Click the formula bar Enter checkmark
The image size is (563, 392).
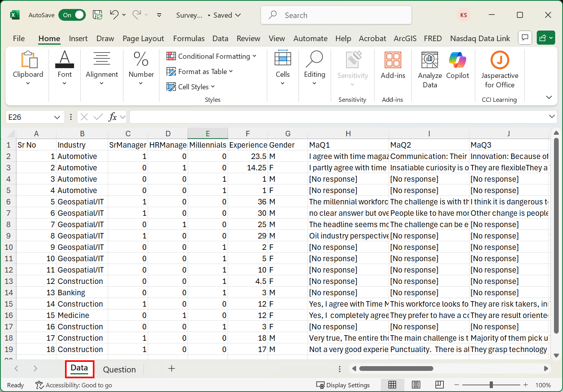click(x=98, y=117)
